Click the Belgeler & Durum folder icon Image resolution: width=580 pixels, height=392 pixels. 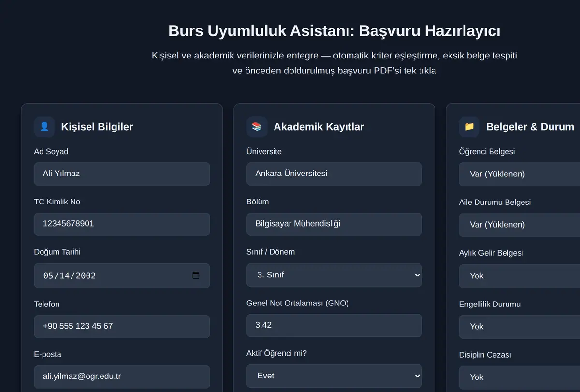[469, 127]
